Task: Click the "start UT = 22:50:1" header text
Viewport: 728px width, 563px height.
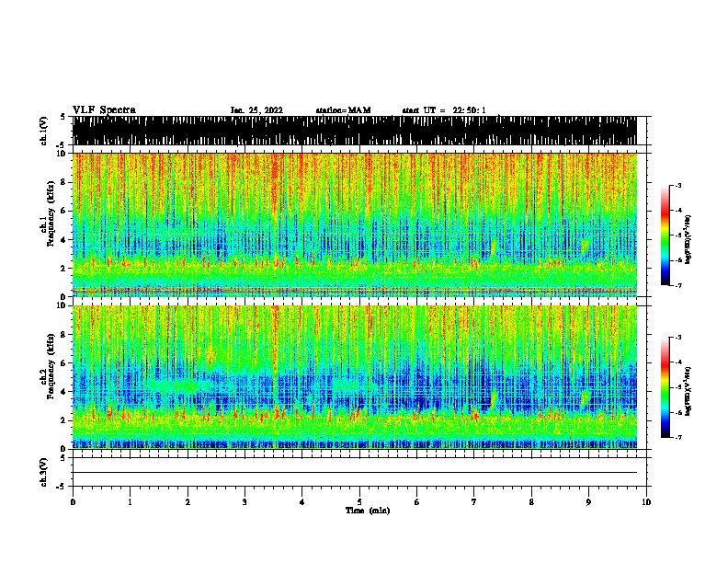Action: (444, 110)
